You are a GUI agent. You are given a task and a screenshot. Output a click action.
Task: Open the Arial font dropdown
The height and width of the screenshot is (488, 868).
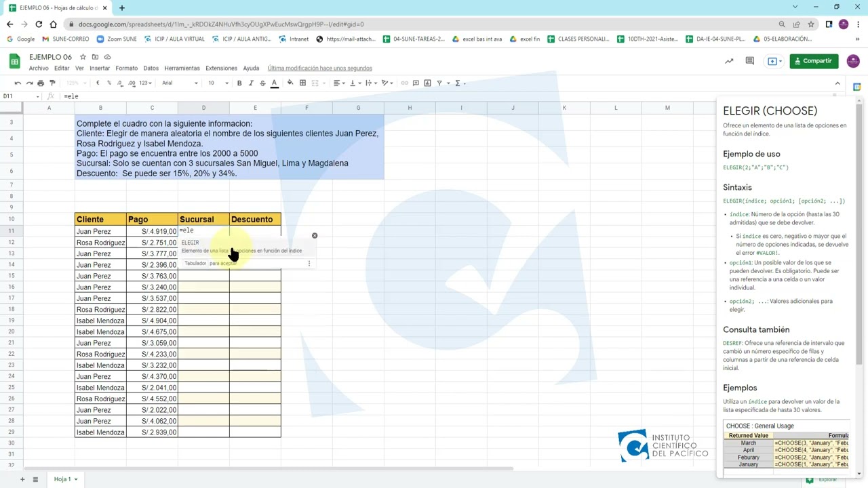click(x=180, y=83)
